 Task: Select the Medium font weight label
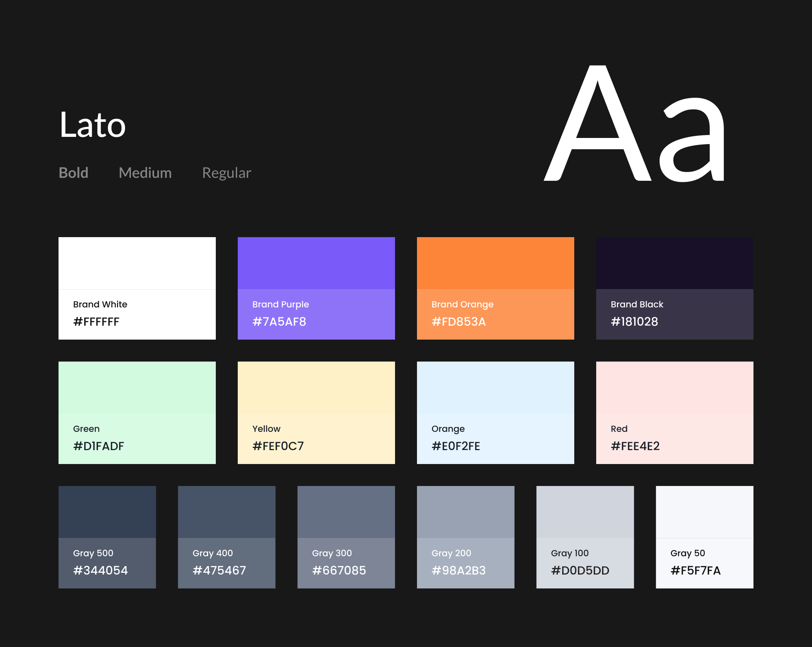coord(145,173)
